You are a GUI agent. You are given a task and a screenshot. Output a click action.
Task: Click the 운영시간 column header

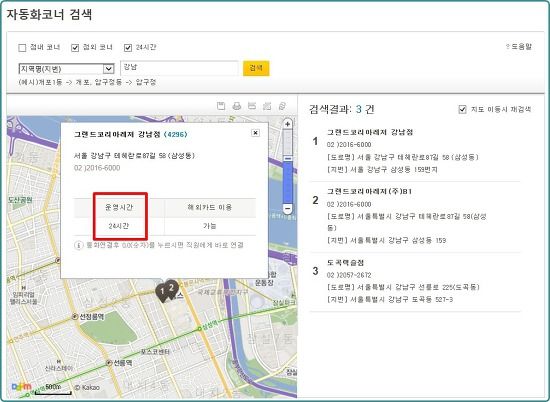[119, 207]
